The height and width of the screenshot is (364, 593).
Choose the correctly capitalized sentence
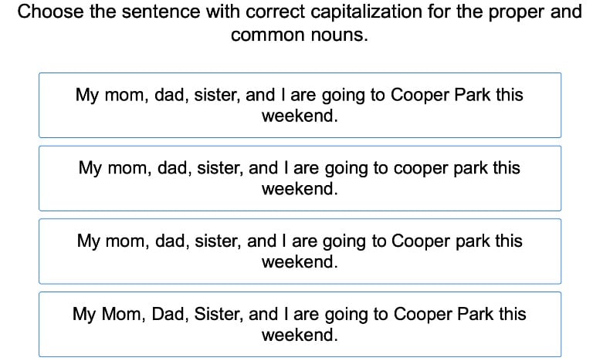click(x=300, y=105)
